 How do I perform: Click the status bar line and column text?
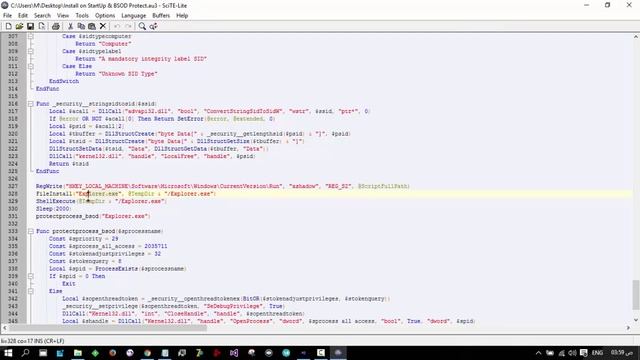click(33, 341)
